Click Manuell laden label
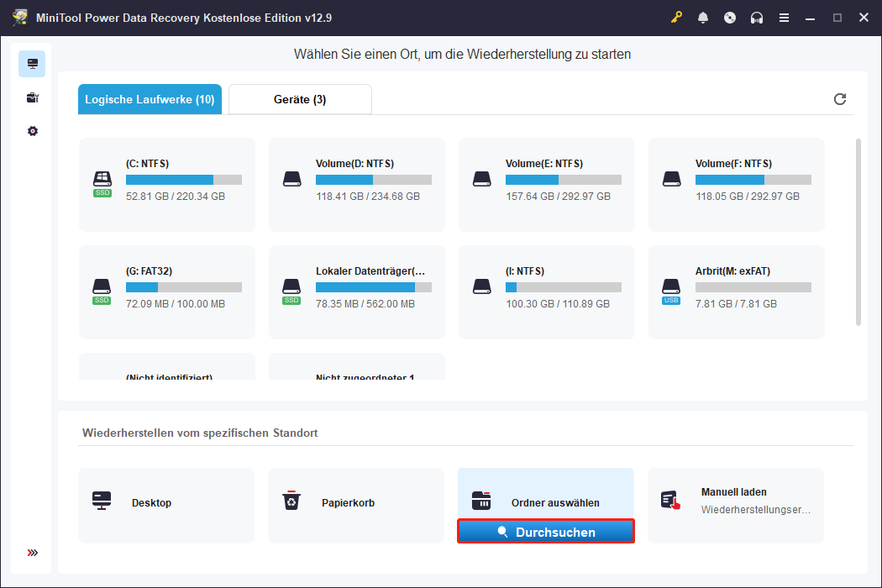This screenshot has height=588, width=882. [733, 491]
